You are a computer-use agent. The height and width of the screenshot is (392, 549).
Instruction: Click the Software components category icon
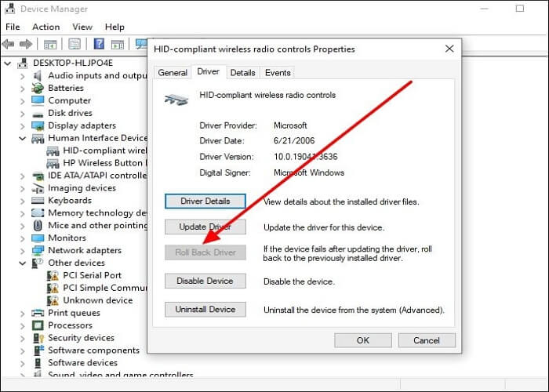[38, 350]
